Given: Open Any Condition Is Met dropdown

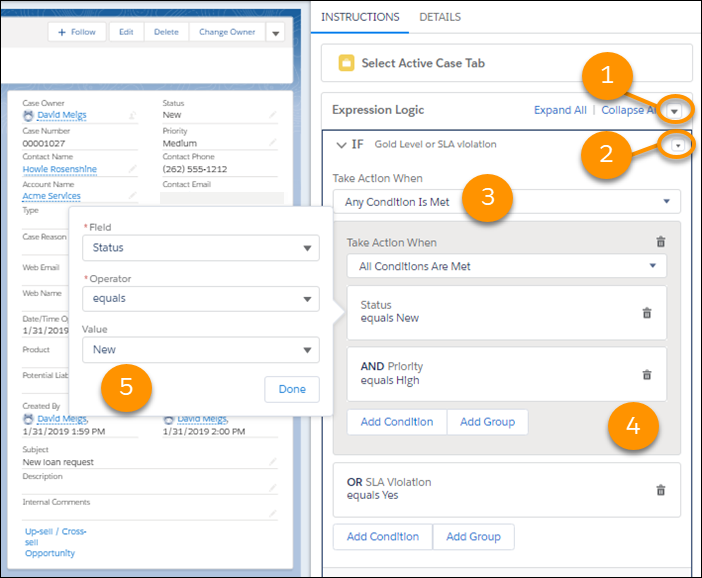Looking at the screenshot, I should [x=506, y=202].
